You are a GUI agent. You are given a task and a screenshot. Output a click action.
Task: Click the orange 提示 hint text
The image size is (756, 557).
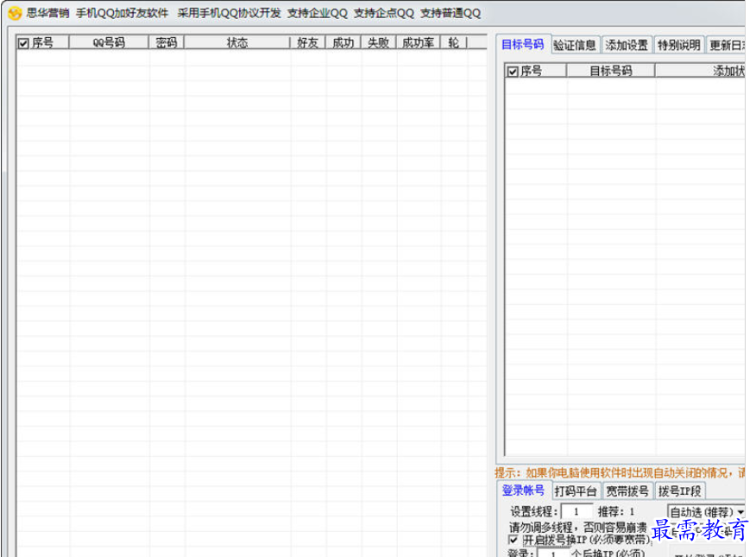point(620,472)
